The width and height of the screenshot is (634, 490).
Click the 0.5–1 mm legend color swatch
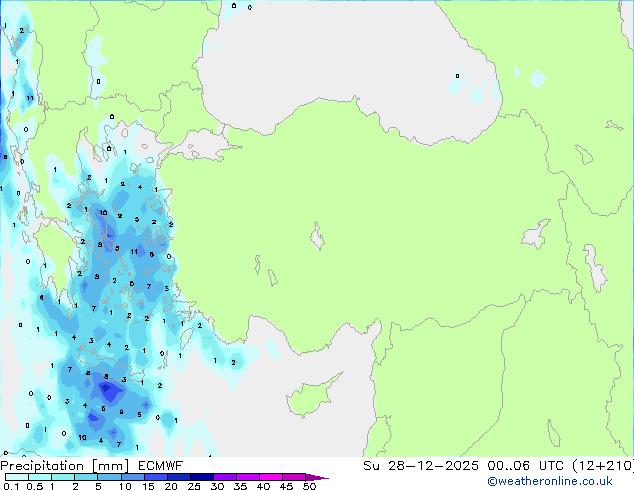click(40, 477)
